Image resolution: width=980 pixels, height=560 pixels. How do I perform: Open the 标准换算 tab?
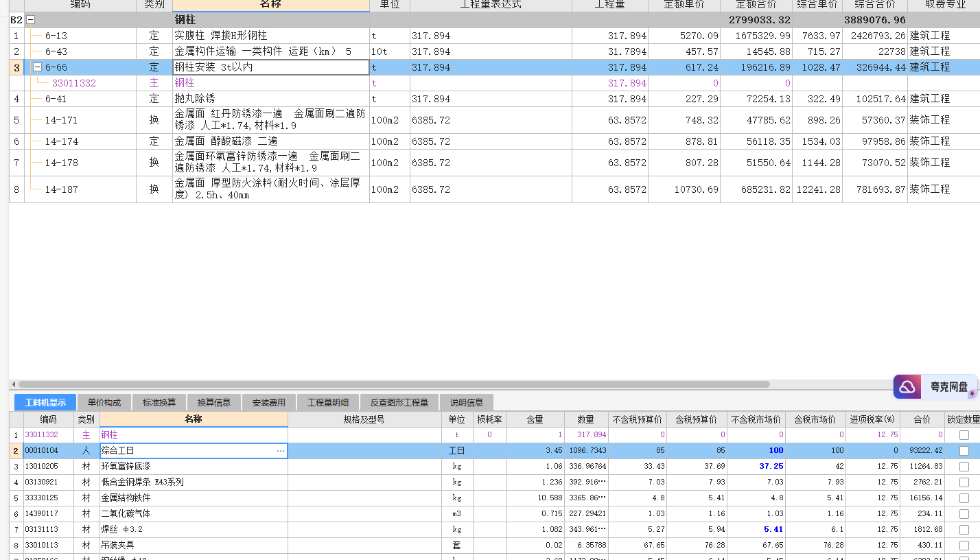159,402
